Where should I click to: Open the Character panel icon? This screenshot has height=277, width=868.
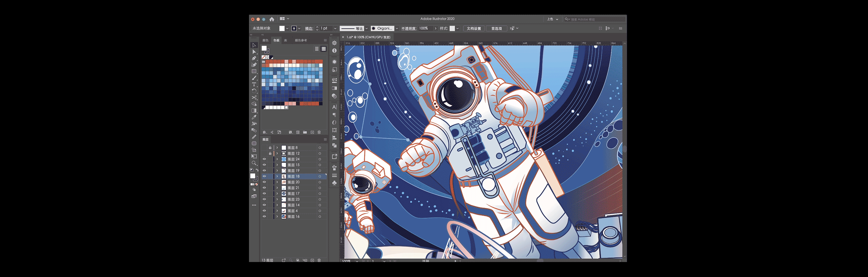pos(334,107)
